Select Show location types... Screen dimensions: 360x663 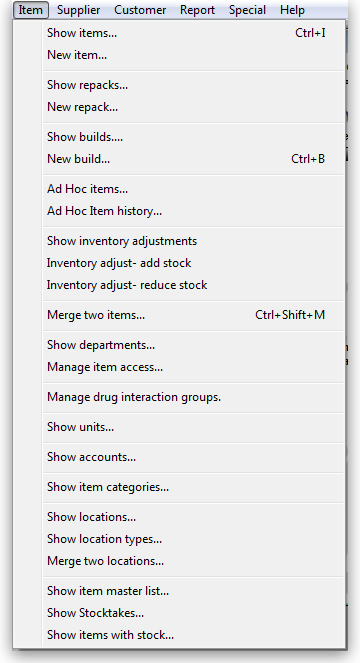coord(193,539)
